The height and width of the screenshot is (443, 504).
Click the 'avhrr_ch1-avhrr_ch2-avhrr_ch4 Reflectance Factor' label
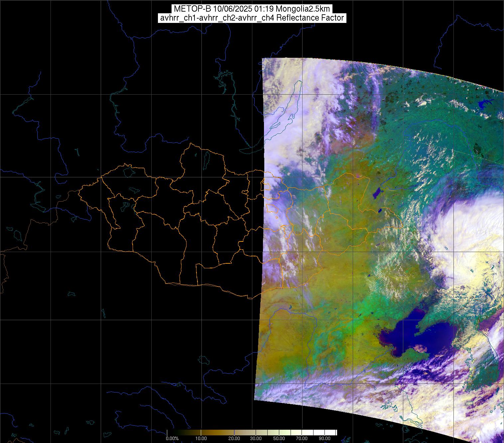tap(252, 18)
